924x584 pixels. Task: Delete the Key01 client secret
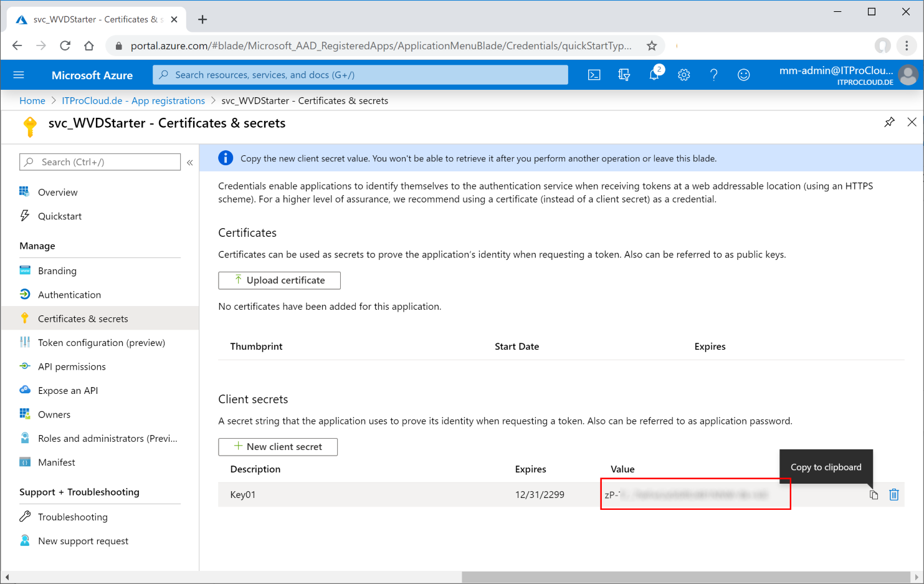(894, 495)
